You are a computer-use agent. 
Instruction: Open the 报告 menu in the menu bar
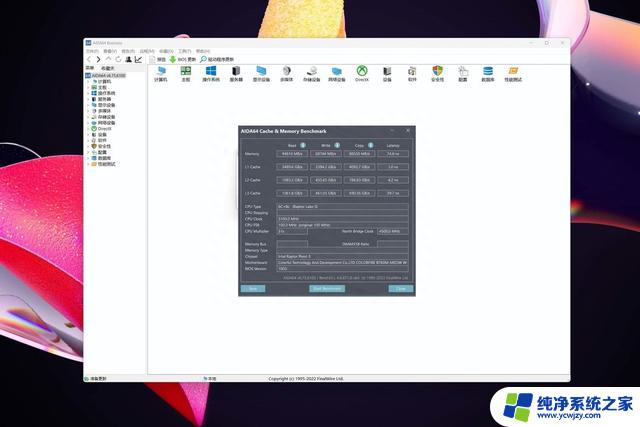point(128,51)
